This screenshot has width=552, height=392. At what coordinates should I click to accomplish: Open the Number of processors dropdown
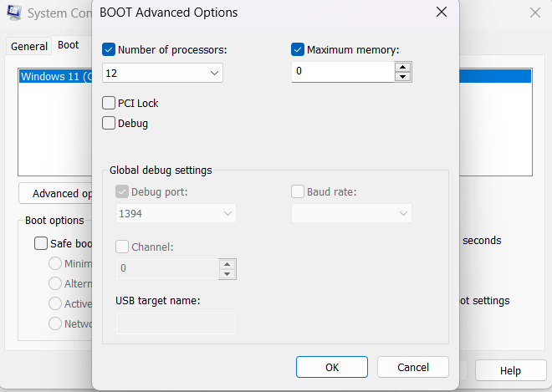coord(162,73)
